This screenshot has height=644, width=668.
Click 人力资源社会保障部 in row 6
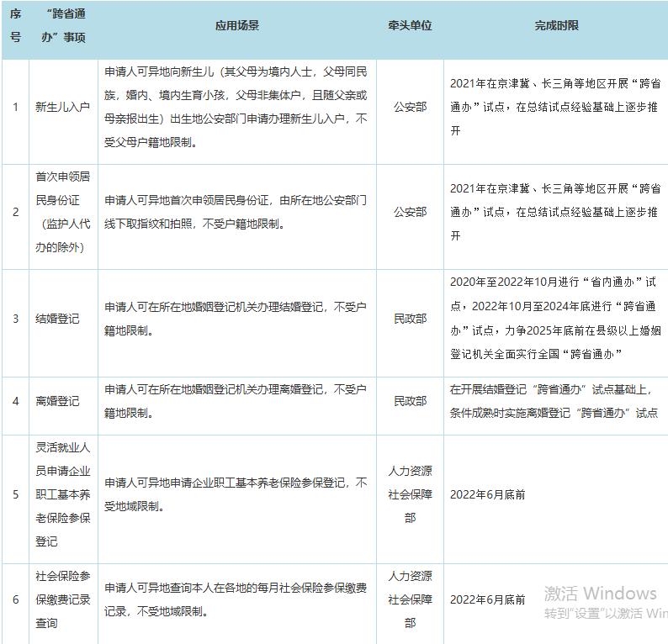pyautogui.click(x=410, y=599)
